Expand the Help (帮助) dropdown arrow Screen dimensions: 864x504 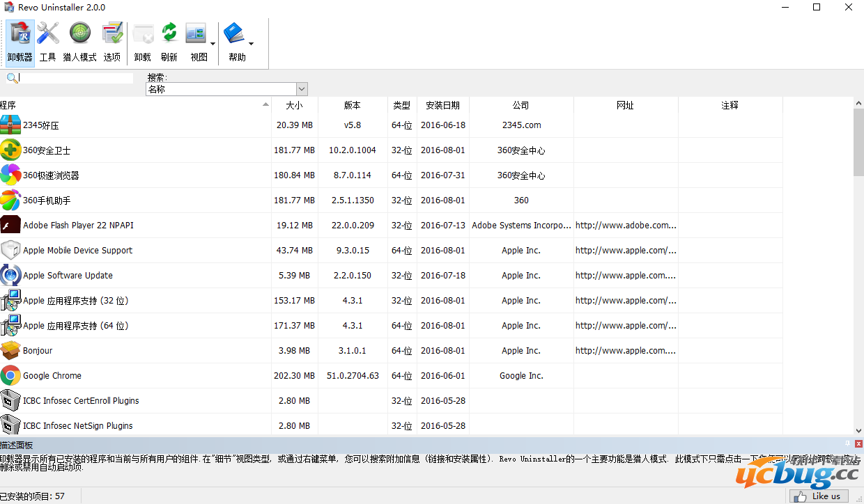[x=251, y=44]
